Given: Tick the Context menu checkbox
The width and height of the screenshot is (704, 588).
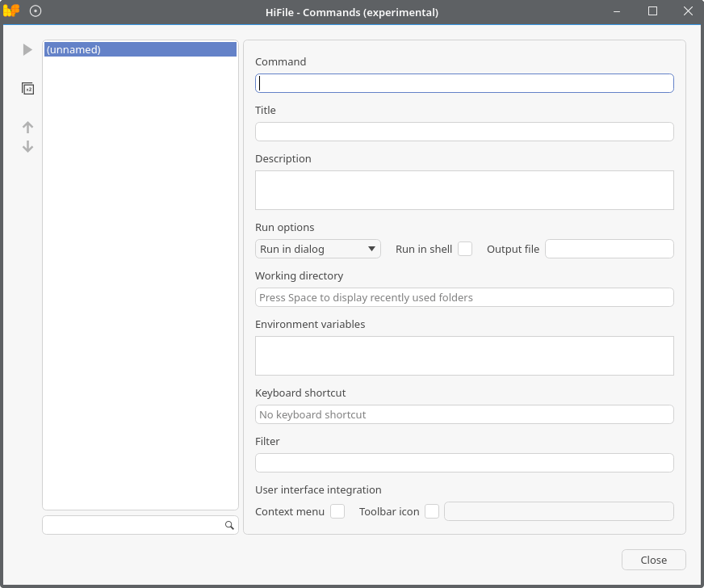Looking at the screenshot, I should (x=337, y=511).
